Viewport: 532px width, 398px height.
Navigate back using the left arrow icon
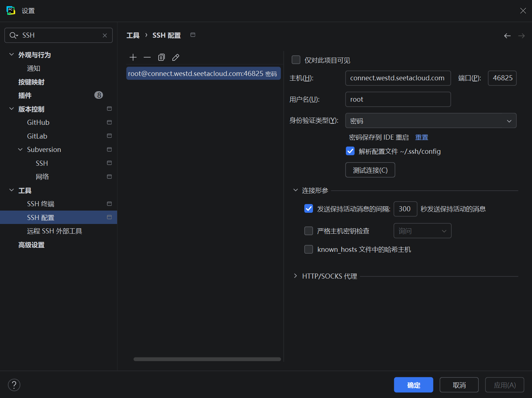[x=507, y=35]
